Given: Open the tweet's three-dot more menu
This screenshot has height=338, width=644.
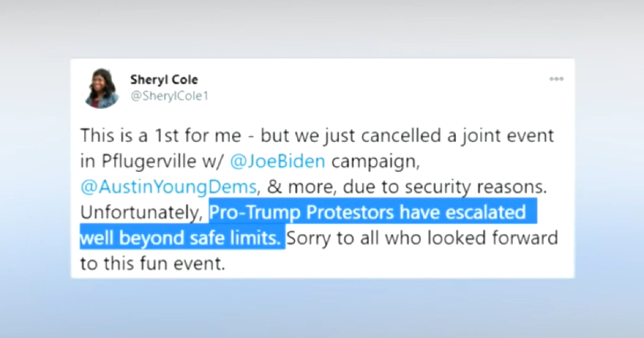Looking at the screenshot, I should pos(556,79).
